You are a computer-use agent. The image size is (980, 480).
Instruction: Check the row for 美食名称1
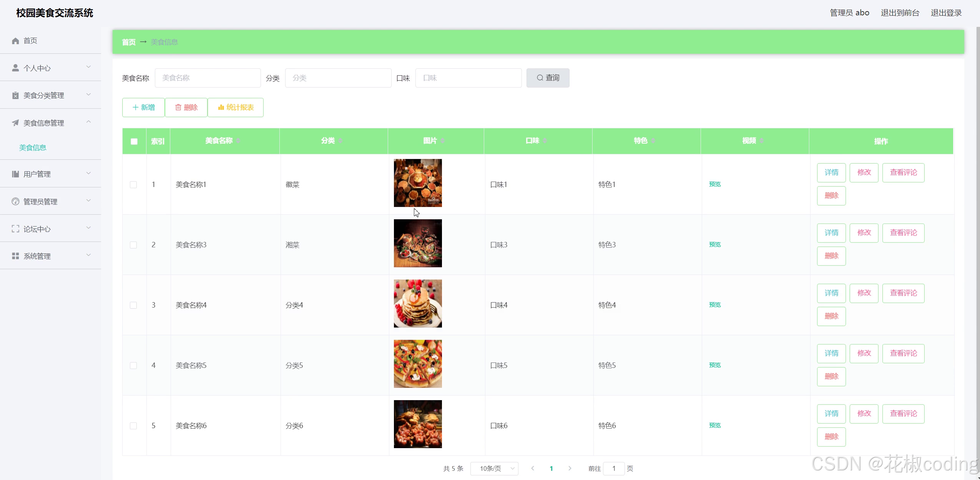[x=133, y=185]
